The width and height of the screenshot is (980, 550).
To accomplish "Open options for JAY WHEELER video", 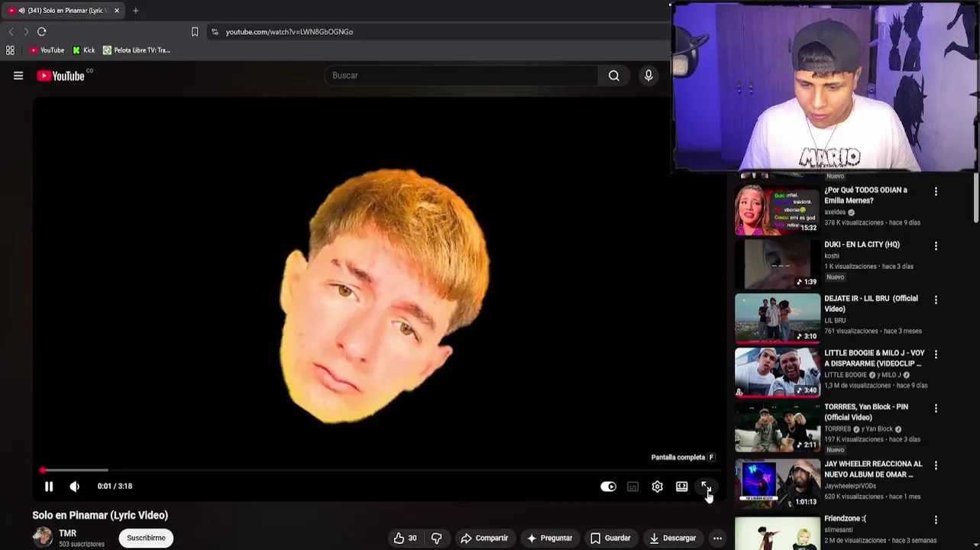I will click(x=936, y=465).
